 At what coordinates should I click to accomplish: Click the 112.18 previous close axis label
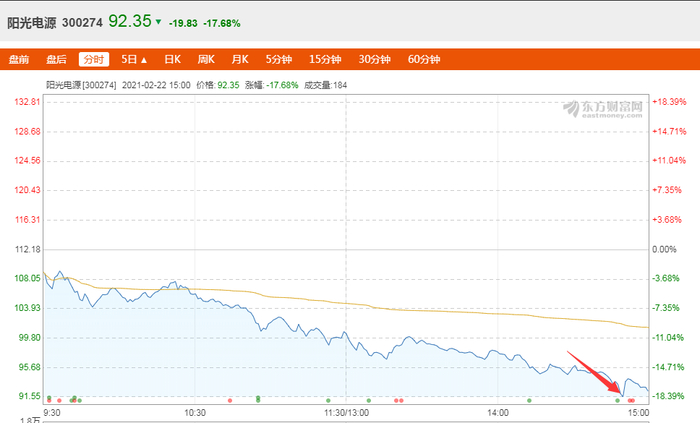[x=27, y=249]
